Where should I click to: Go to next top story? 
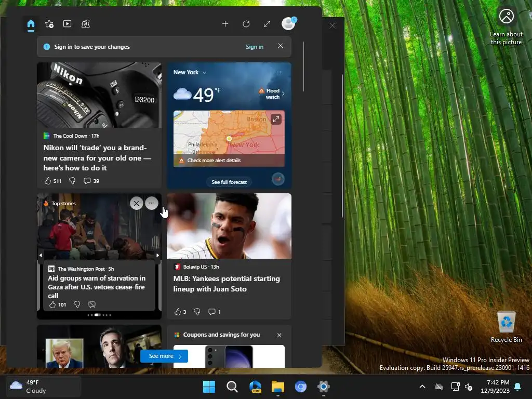(x=158, y=255)
